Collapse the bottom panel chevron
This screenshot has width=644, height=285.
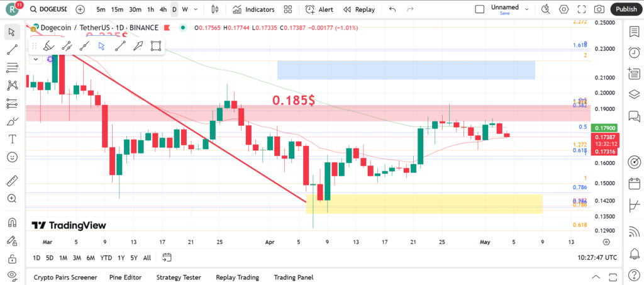596,277
